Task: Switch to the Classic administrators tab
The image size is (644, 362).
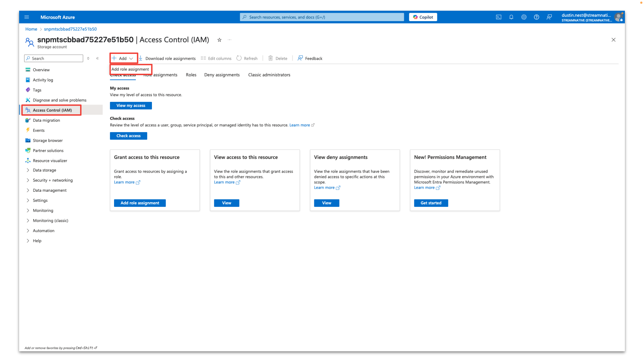Action: point(269,75)
